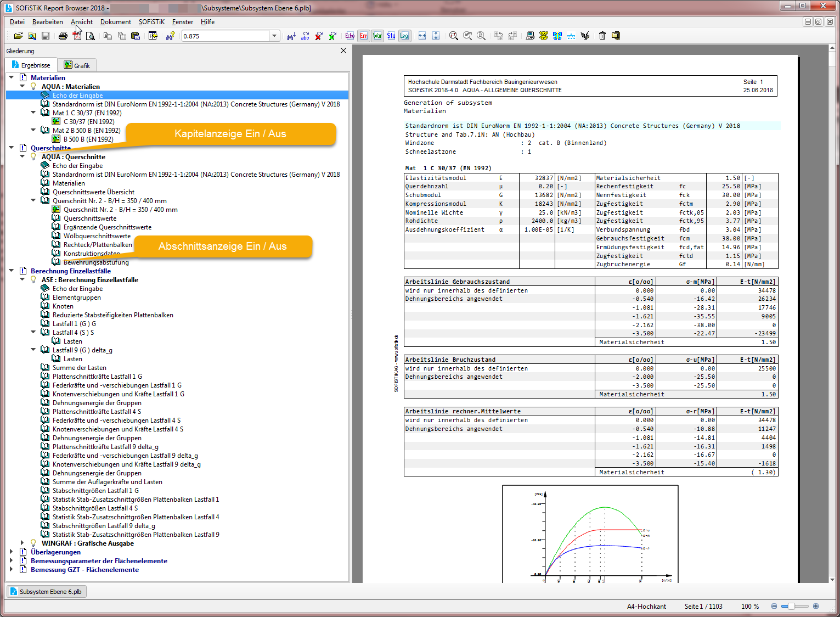This screenshot has height=617, width=840.
Task: Collapse the Berechnung Einzellastfälle chapter
Action: [12, 271]
